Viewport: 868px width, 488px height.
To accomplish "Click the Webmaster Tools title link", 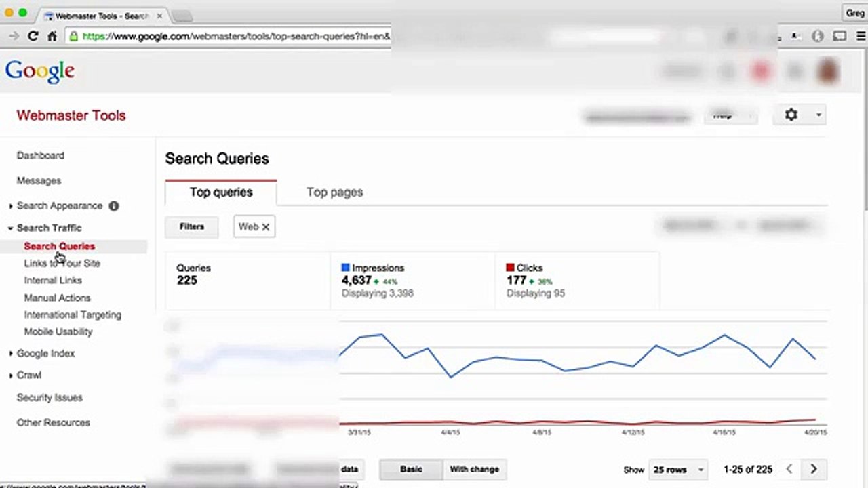I will click(71, 116).
